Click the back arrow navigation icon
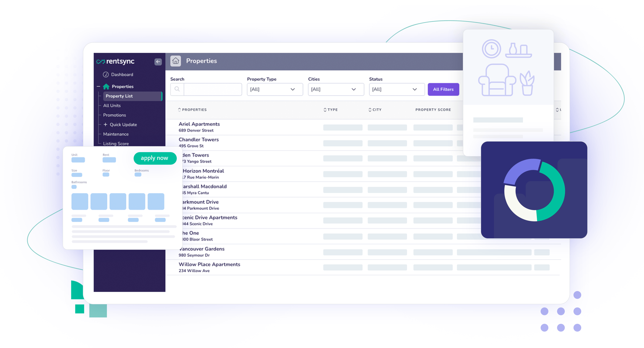This screenshot has width=644, height=348. (x=158, y=62)
